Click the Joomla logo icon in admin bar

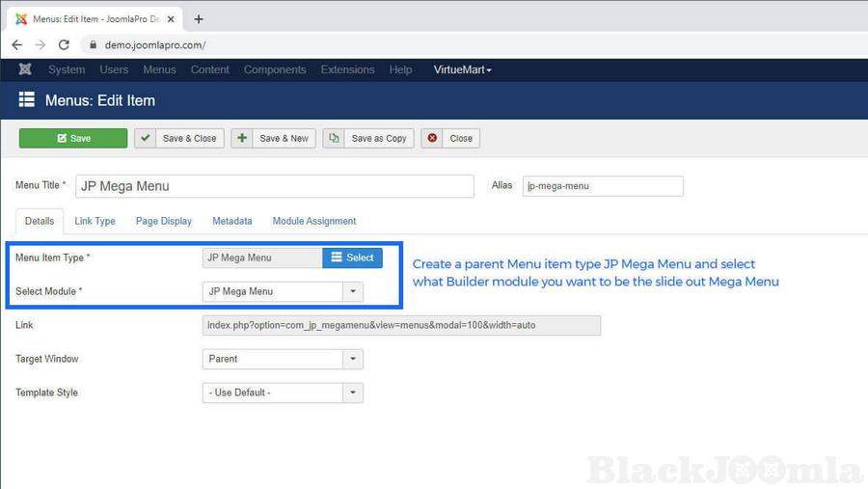25,69
